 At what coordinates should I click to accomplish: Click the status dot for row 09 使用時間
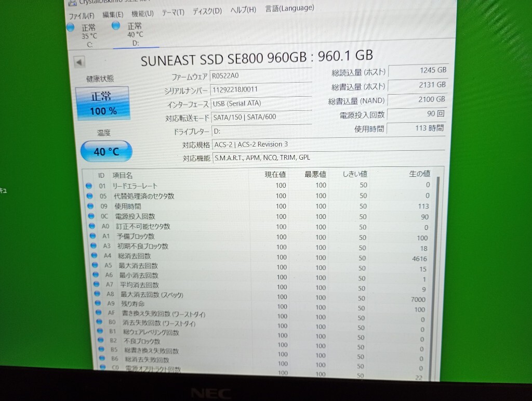(x=90, y=206)
